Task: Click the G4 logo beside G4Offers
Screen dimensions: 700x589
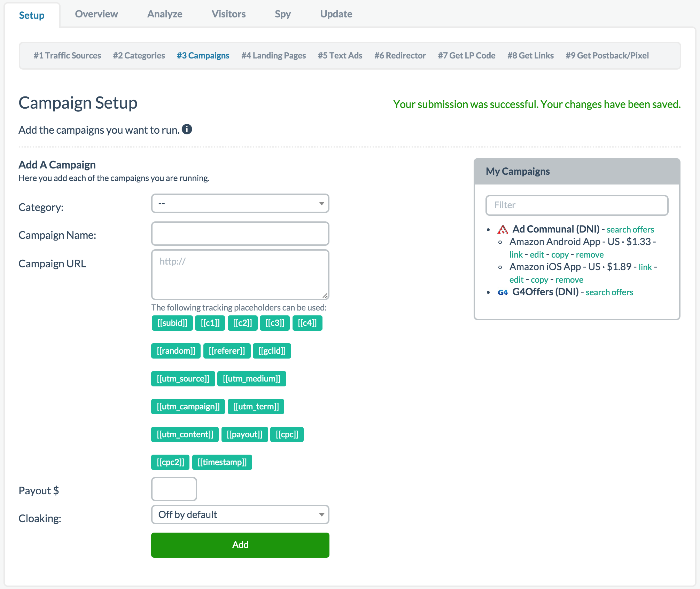Action: 503,292
